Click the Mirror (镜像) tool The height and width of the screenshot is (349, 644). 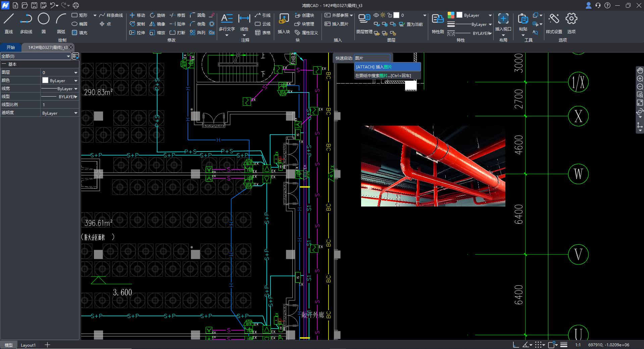click(x=157, y=24)
